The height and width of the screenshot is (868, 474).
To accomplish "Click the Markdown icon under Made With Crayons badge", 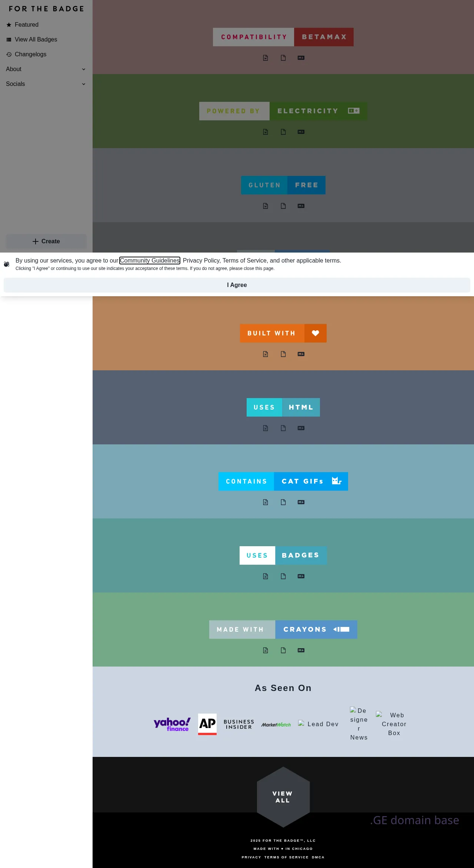I will [x=301, y=650].
